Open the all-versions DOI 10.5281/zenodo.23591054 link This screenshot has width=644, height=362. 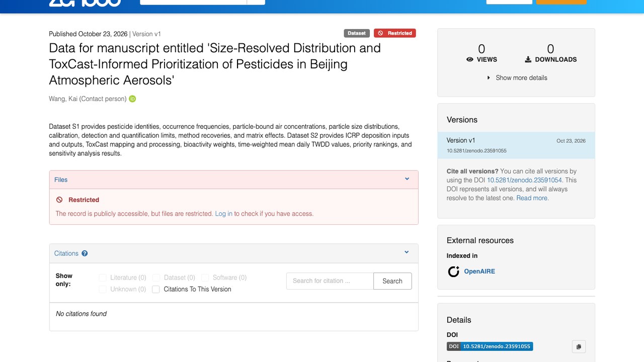coord(524,180)
